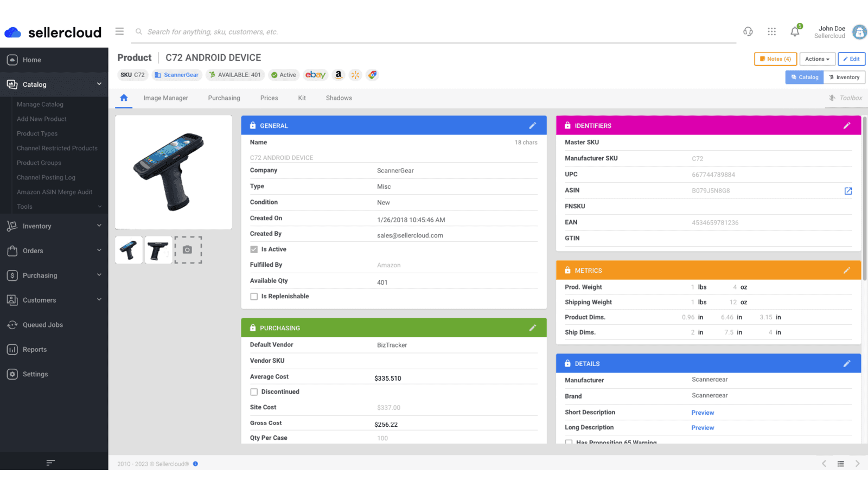Open the ASIN external link icon
The image size is (868, 488).
pyautogui.click(x=848, y=191)
